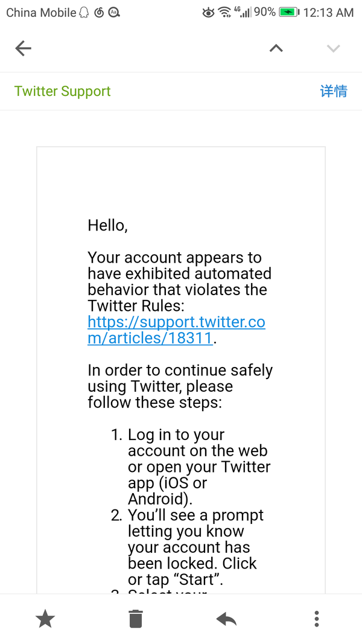Star this email
The height and width of the screenshot is (644, 362).
[45, 618]
